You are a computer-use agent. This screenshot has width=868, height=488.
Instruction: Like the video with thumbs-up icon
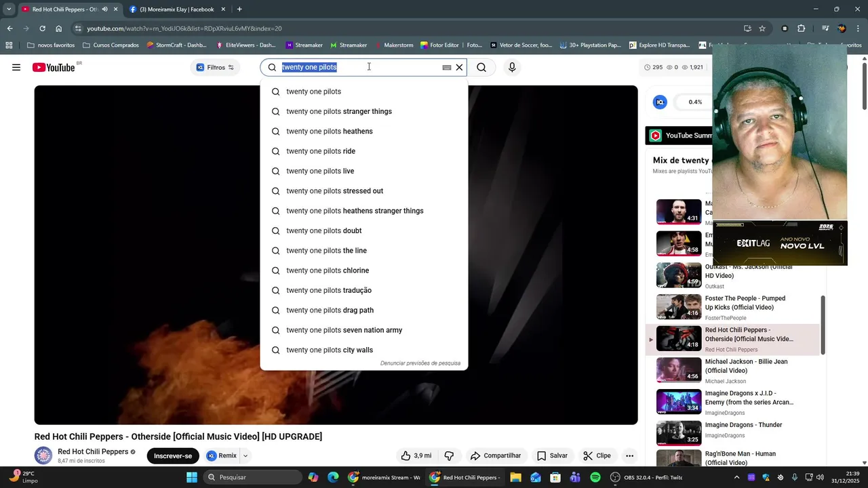[x=416, y=456]
